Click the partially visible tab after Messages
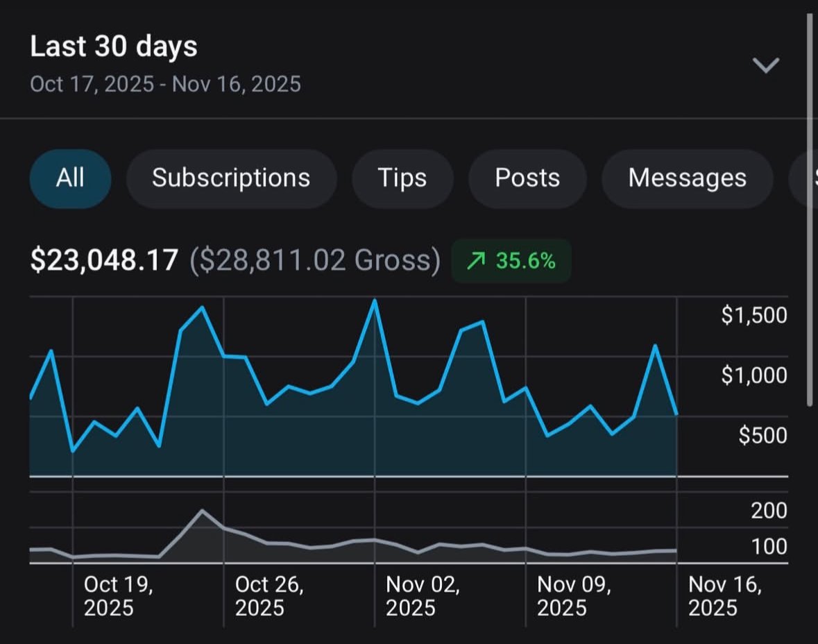This screenshot has width=818, height=644. coord(806,178)
